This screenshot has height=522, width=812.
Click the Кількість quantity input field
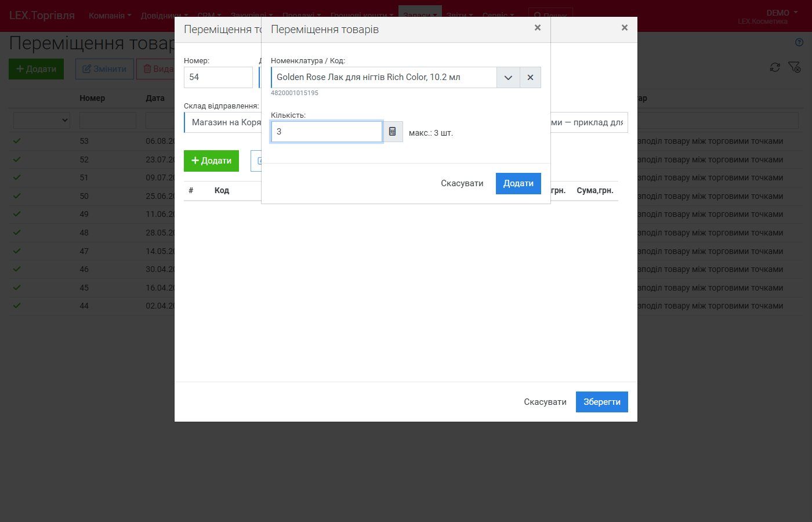coord(327,132)
